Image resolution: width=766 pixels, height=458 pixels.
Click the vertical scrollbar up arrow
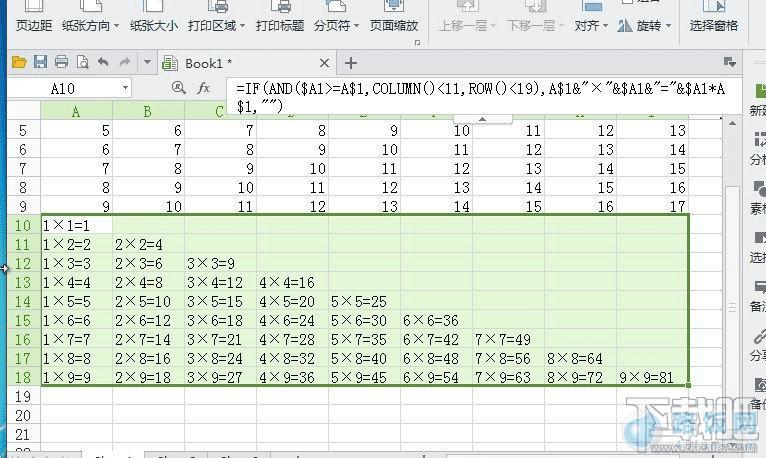click(x=732, y=124)
